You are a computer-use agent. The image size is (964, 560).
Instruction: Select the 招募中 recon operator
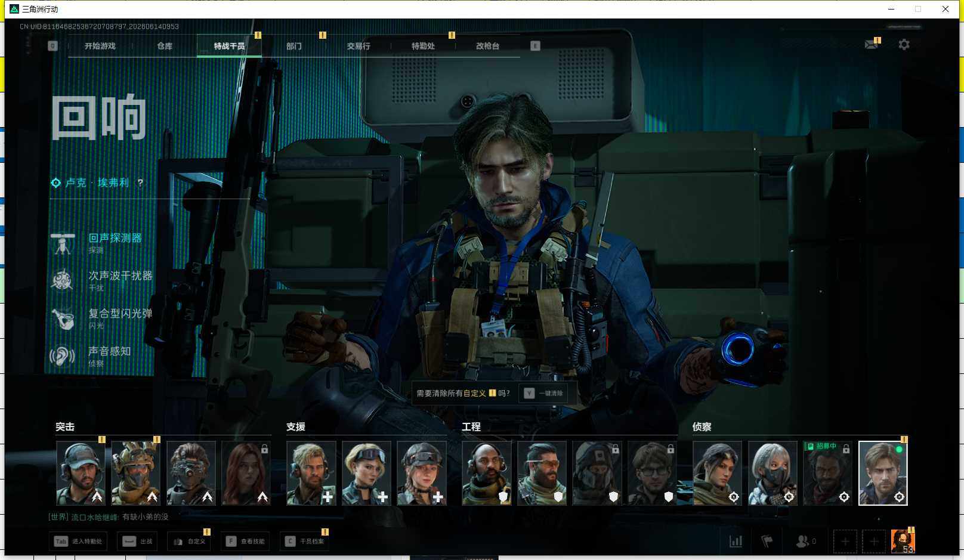pyautogui.click(x=828, y=473)
